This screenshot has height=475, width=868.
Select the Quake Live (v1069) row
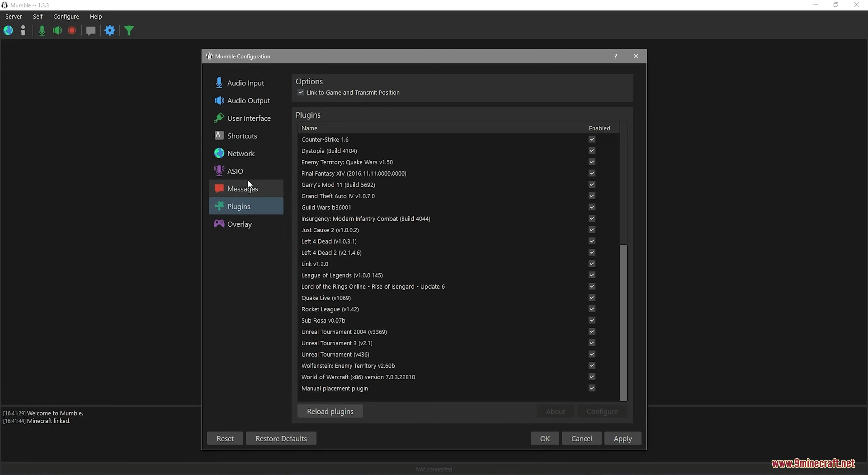[458, 298]
